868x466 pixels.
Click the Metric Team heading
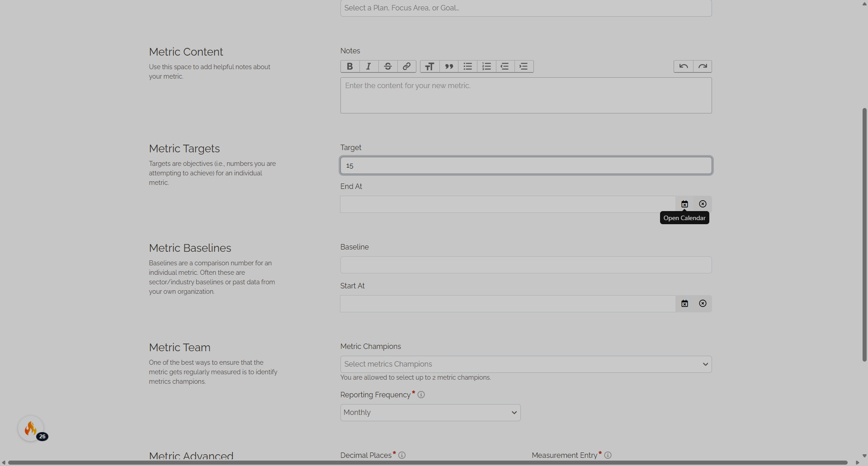pyautogui.click(x=179, y=348)
